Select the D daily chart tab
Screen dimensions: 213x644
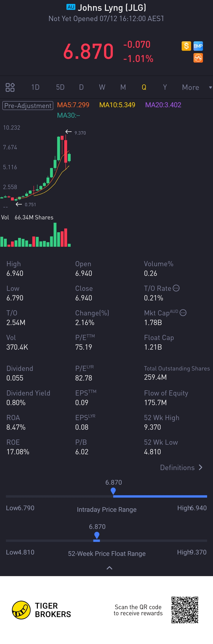coord(81,87)
